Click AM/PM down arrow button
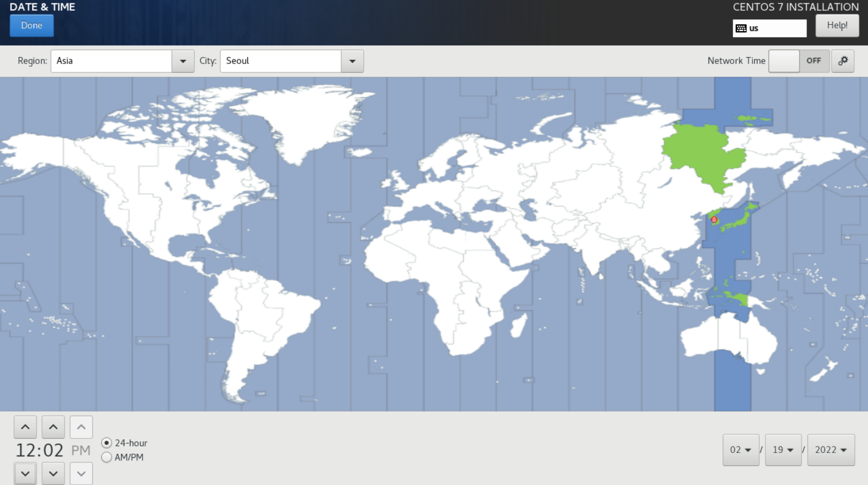 [81, 473]
